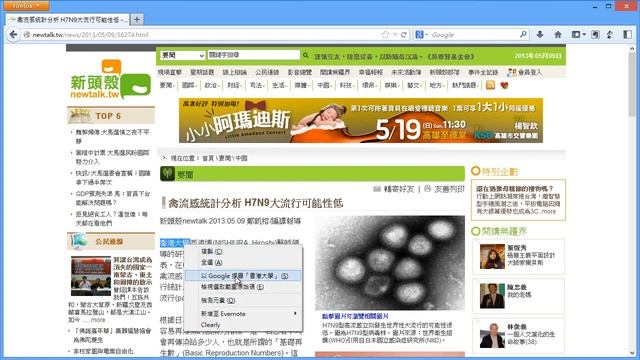Viewport: 640px width, 360px height.
Task: Bookmark this page with the star icon
Action: (x=385, y=35)
